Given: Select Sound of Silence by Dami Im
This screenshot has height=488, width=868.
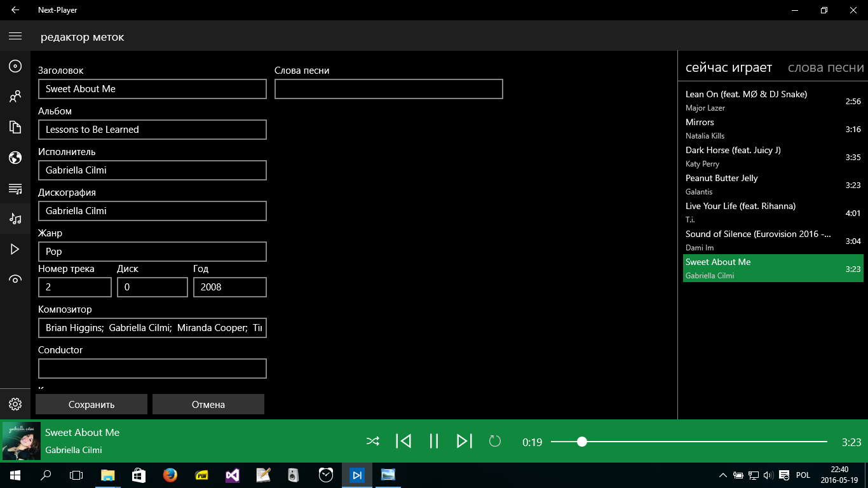Looking at the screenshot, I should click(x=773, y=240).
